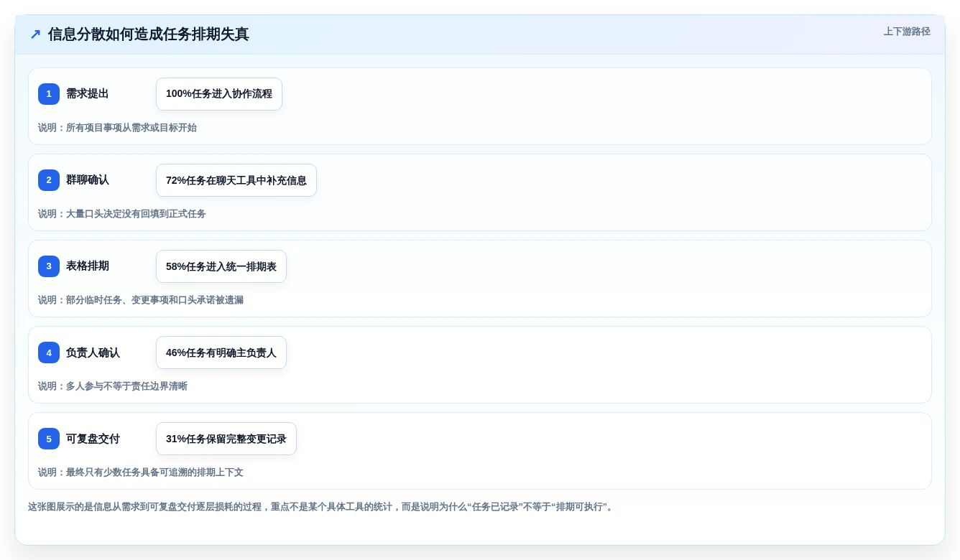
Task: Click the 群聊确认 step label
Action: click(x=88, y=180)
